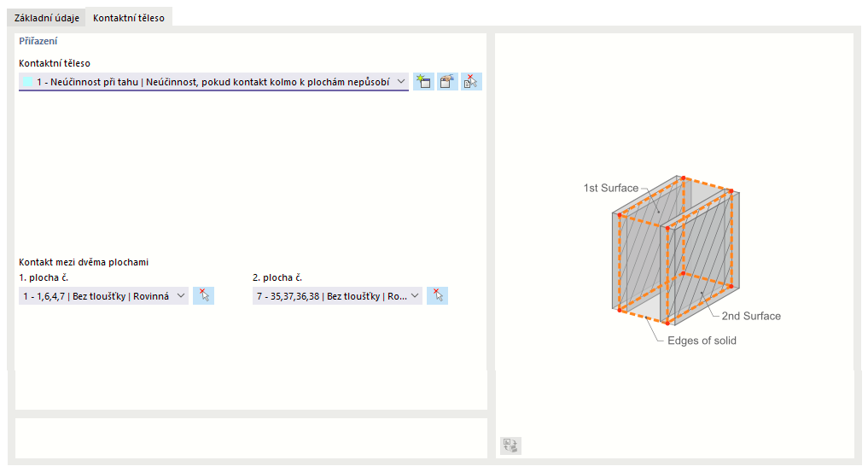Click the third icon beside Kontaktní těleso dropdown
Viewport: 868px width, 472px height.
[471, 82]
